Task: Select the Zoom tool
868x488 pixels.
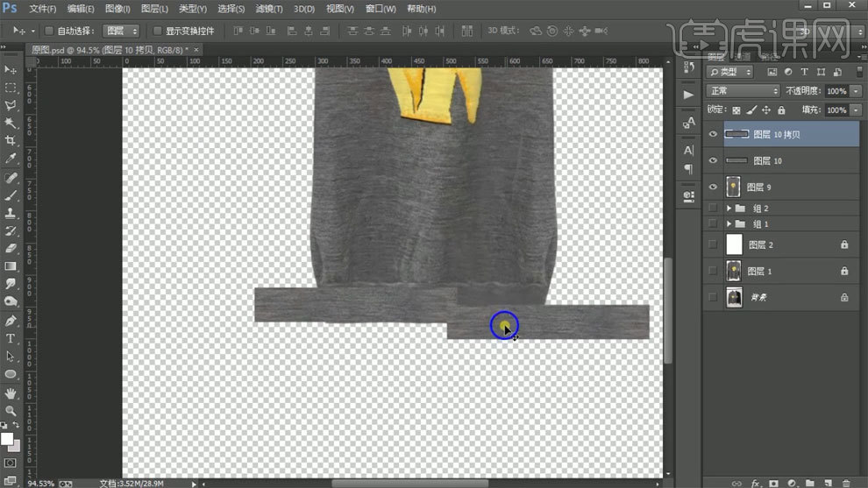Action: tap(10, 411)
